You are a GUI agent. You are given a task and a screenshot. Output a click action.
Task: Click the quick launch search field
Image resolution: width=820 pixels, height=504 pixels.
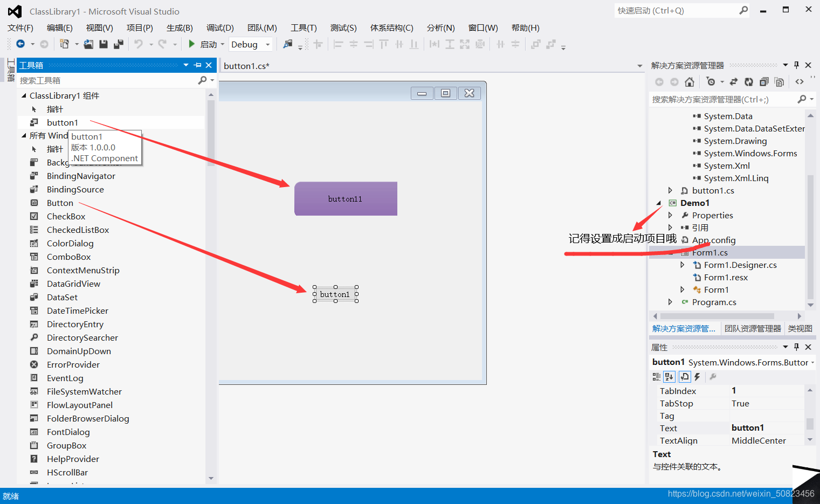pos(677,11)
